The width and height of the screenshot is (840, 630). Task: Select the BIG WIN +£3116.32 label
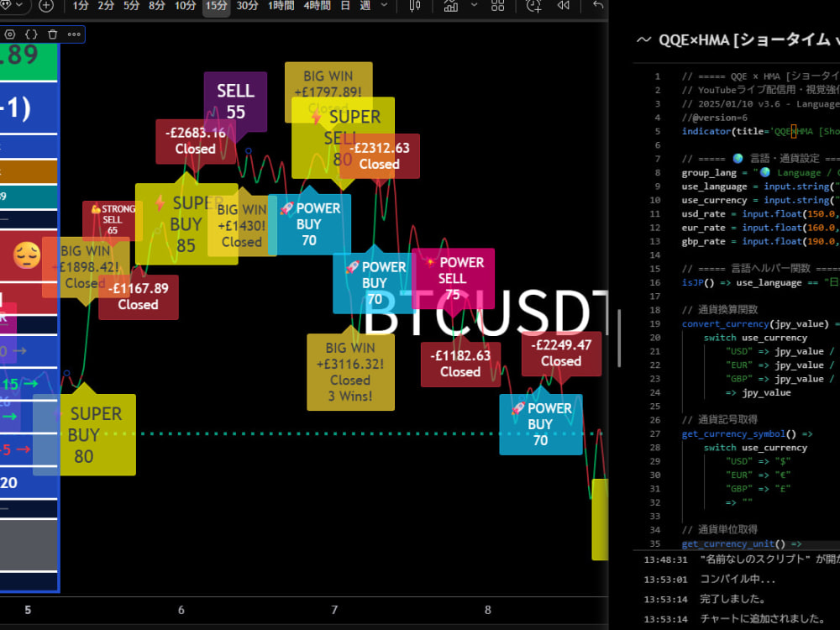click(x=350, y=372)
